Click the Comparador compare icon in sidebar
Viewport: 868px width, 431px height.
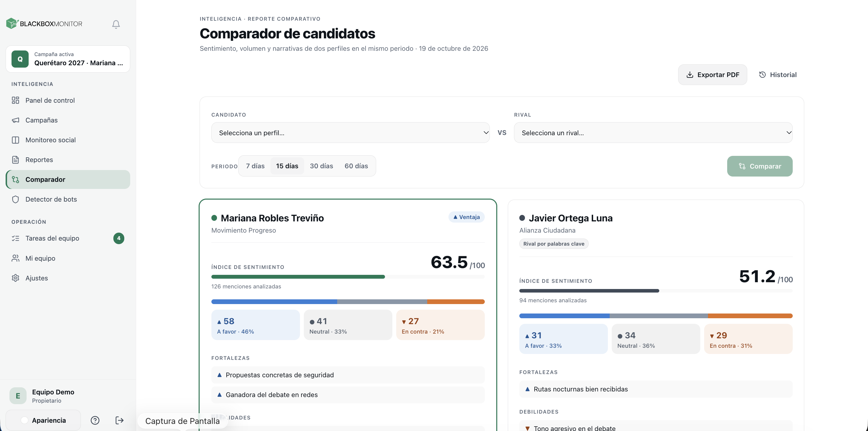click(15, 179)
